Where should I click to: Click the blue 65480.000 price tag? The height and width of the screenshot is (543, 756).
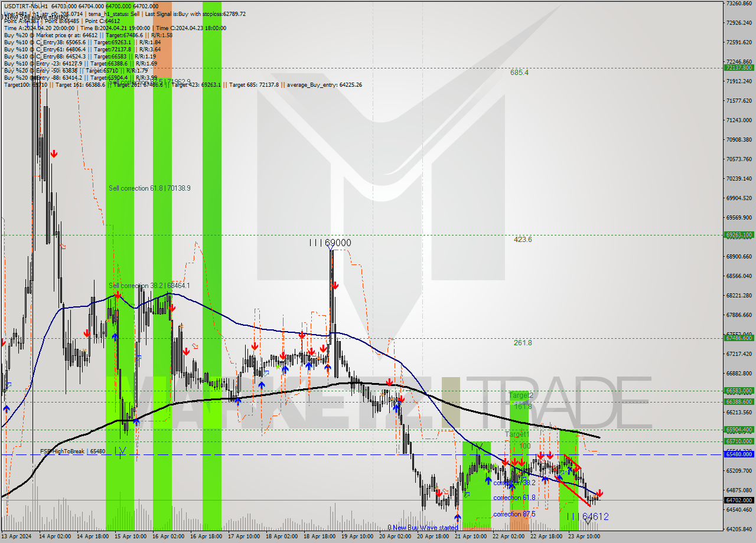(x=739, y=454)
